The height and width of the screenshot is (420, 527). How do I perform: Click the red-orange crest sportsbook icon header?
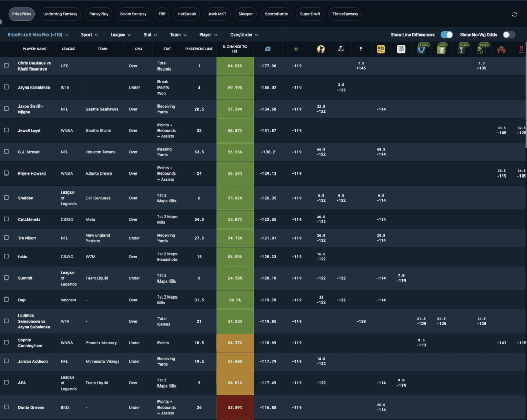[501, 49]
